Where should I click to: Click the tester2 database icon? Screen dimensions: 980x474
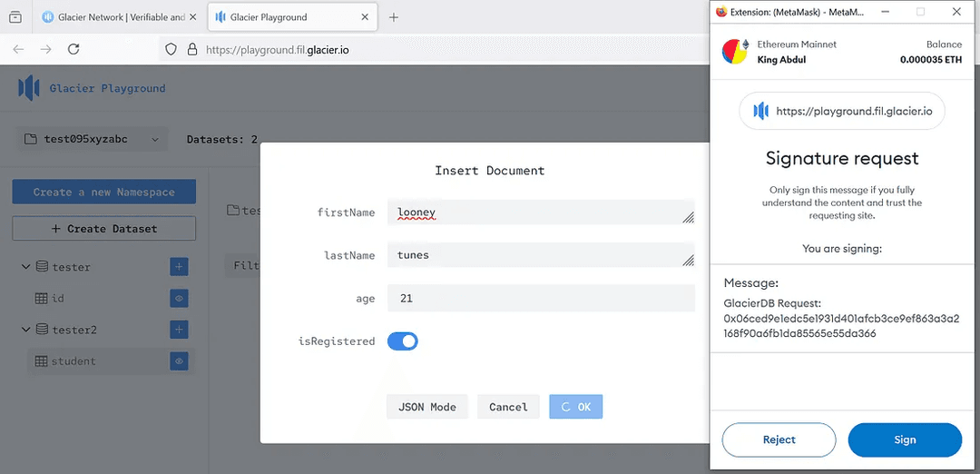coord(42,330)
